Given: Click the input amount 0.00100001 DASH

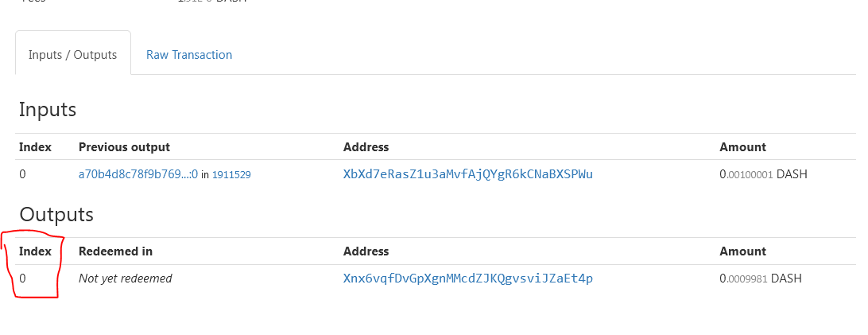Looking at the screenshot, I should point(763,174).
